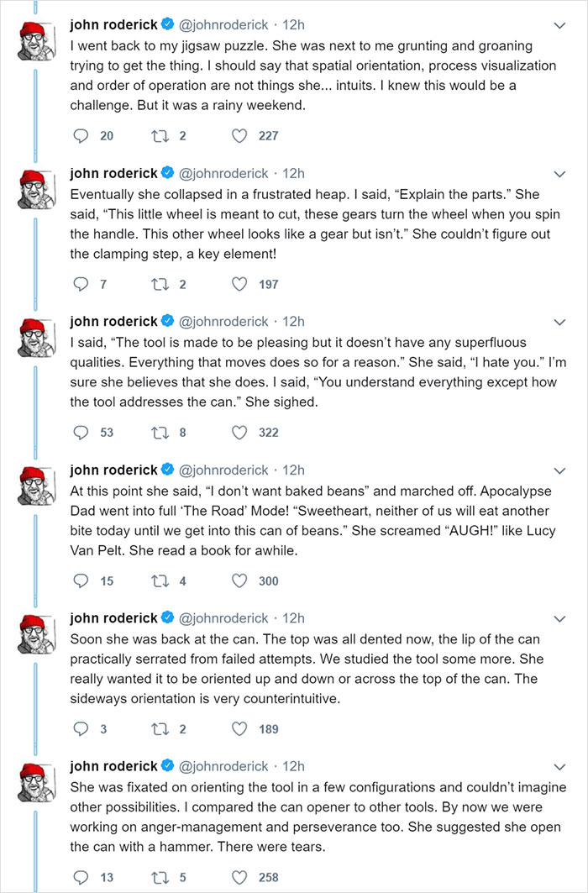The width and height of the screenshot is (588, 893).
Task: Click john roderick's name on the second tweet
Action: (111, 172)
